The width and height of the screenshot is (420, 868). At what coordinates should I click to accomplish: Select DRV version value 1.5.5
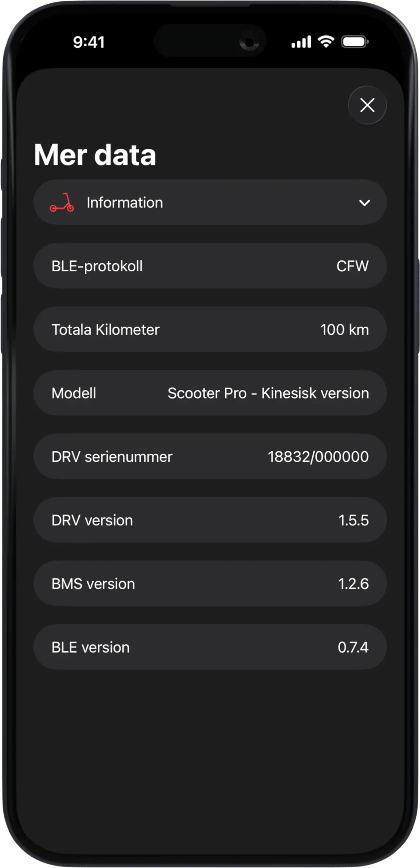coord(353,520)
